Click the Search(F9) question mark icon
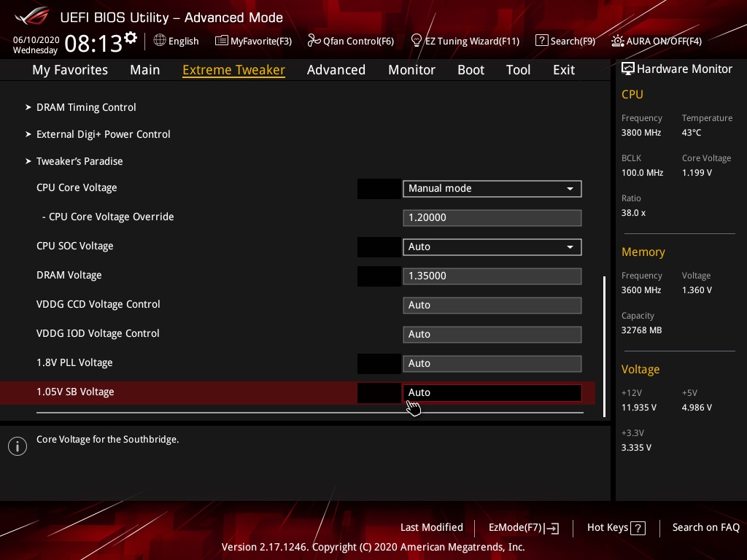This screenshot has height=560, width=747. click(542, 41)
